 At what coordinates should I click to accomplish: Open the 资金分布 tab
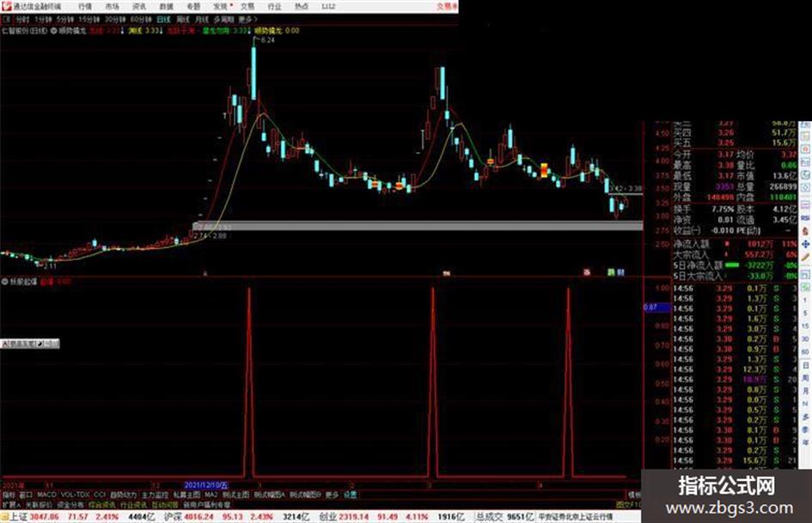tap(70, 504)
